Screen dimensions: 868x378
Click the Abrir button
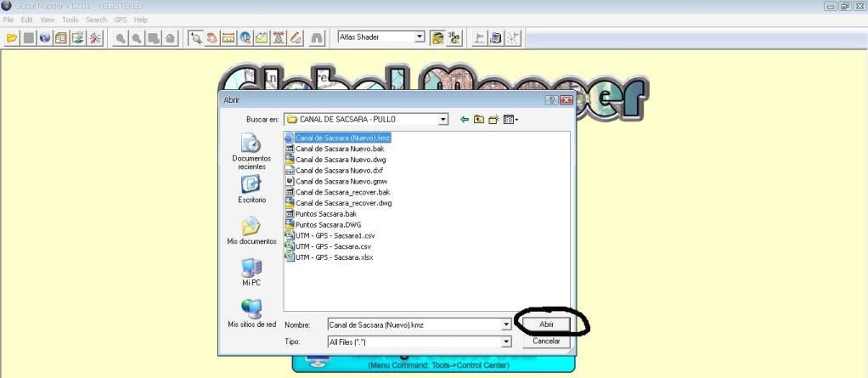(546, 324)
